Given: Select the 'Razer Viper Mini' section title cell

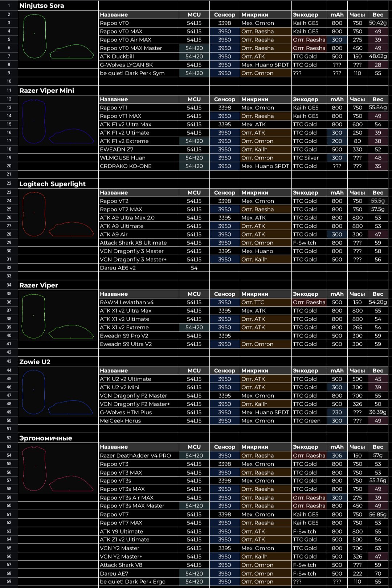Looking at the screenshot, I should coord(58,90).
